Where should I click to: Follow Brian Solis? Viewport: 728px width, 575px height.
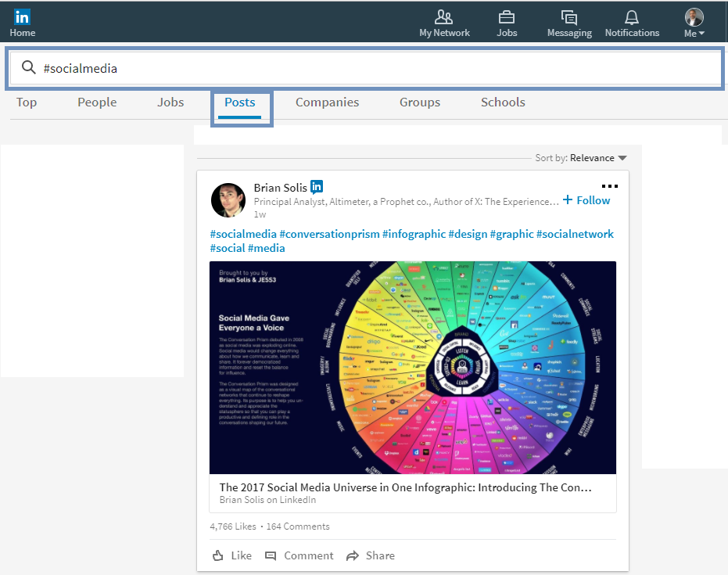(x=586, y=200)
